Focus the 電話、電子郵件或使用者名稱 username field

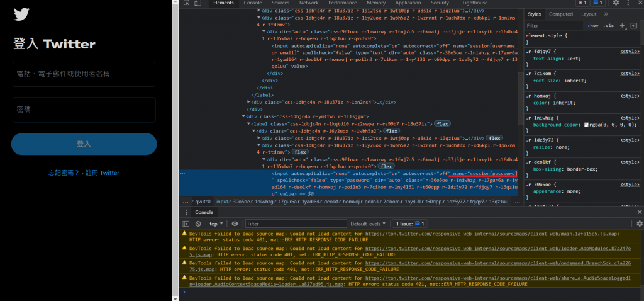click(84, 74)
